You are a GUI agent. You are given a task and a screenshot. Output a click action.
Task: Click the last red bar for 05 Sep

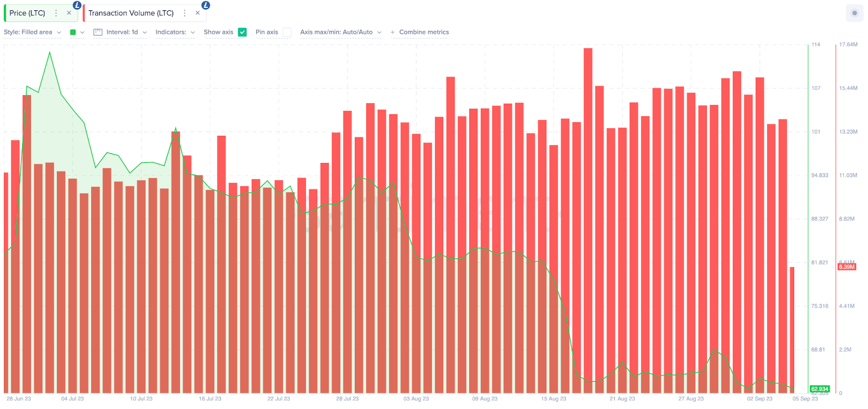[x=792, y=330]
